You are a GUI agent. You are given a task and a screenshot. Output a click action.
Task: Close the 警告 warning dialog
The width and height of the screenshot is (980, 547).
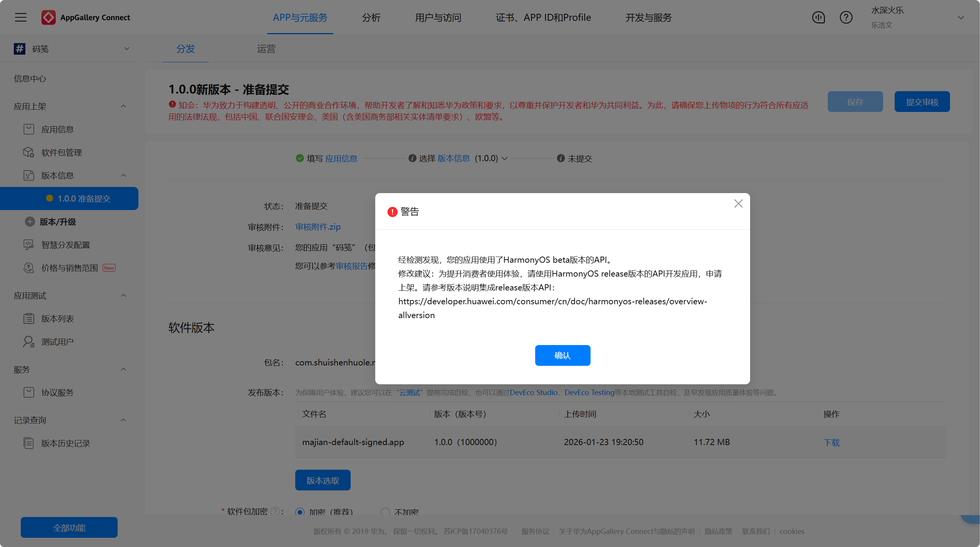[738, 203]
